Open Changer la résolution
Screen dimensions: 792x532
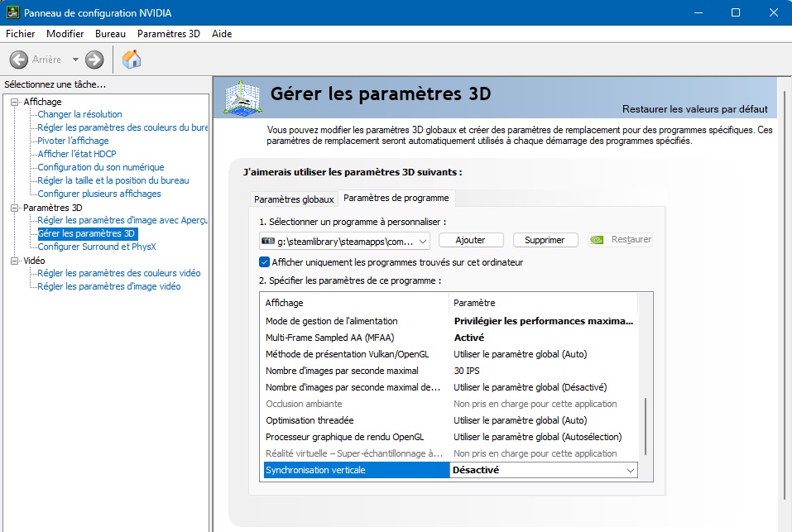[79, 114]
